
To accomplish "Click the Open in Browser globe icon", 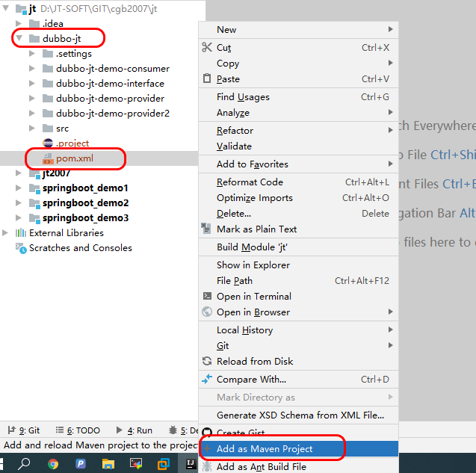I will pos(207,312).
